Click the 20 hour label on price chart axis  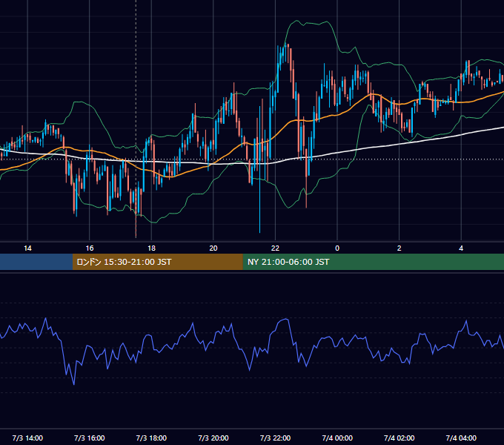coord(213,248)
